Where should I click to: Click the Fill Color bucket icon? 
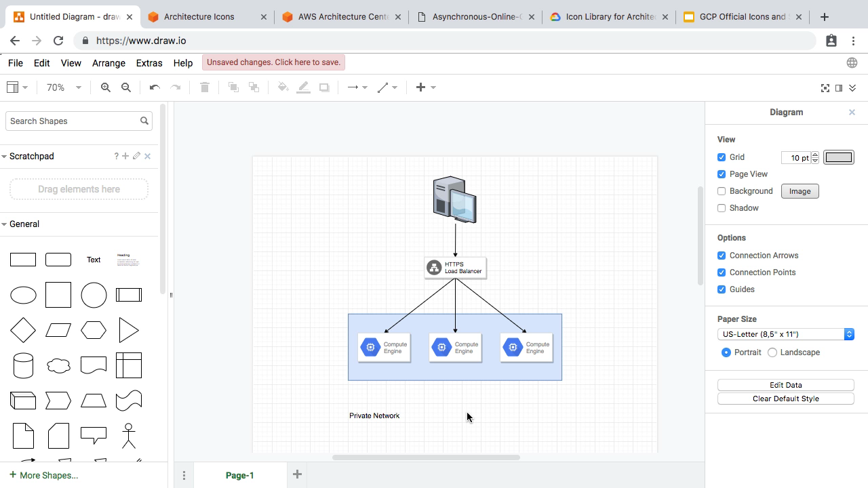point(283,87)
